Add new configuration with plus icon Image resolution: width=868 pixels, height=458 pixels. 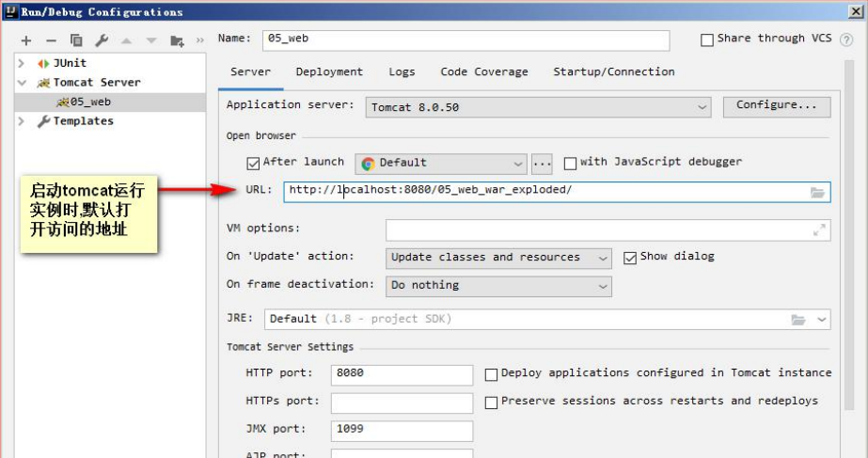26,40
